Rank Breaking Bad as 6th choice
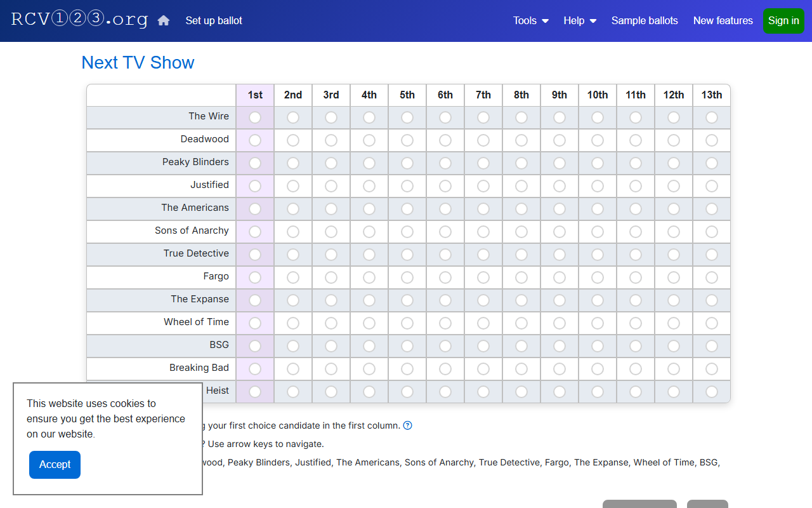Viewport: 812px width, 508px height. click(445, 369)
